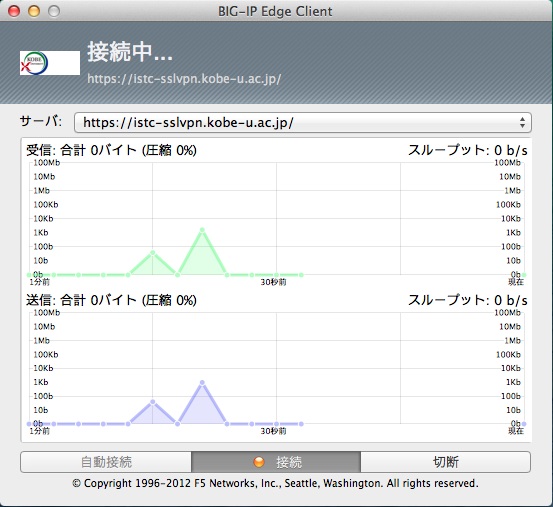Click the 接続 connect button
This screenshot has height=507, width=553.
[x=276, y=462]
